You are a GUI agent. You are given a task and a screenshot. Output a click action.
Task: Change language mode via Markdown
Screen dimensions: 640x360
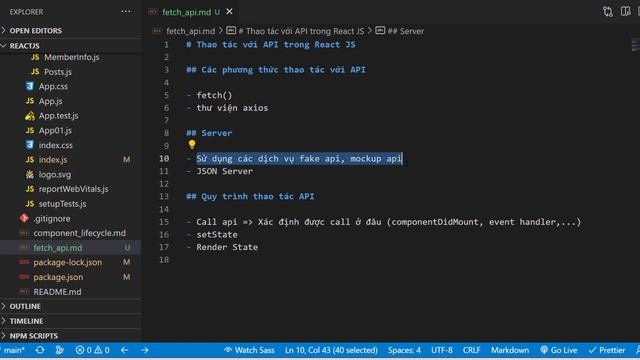coord(510,350)
